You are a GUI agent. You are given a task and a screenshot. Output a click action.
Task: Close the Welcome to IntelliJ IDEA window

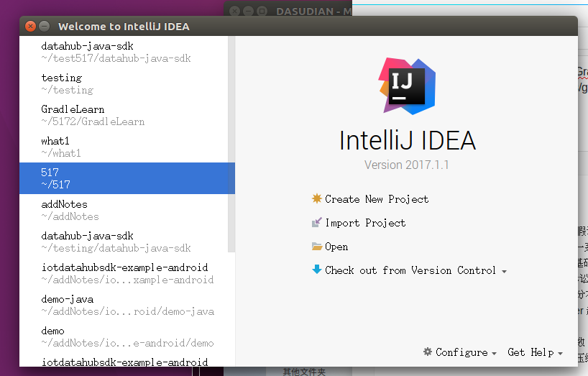(30, 27)
